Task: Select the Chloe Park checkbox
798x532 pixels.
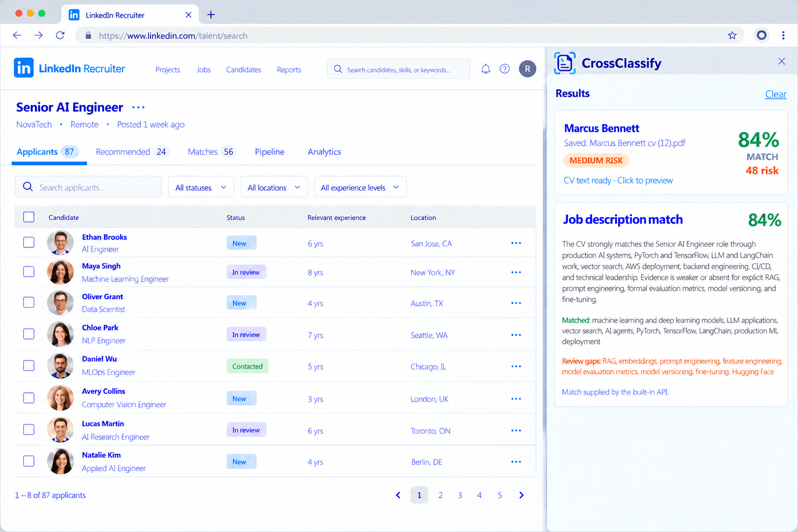Action: point(29,334)
